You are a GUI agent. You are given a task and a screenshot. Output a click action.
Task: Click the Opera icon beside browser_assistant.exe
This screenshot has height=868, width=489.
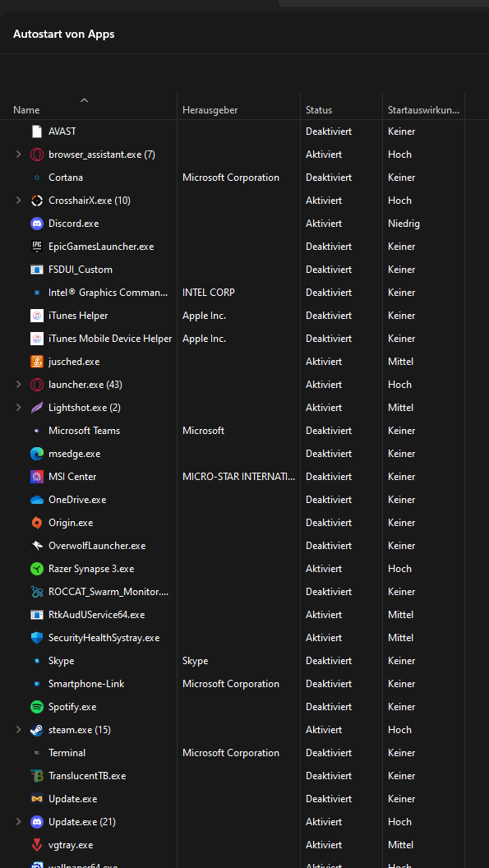coord(36,155)
